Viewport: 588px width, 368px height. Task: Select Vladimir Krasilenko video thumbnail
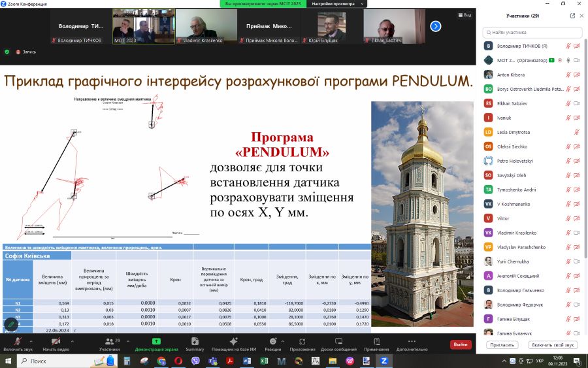(206, 26)
